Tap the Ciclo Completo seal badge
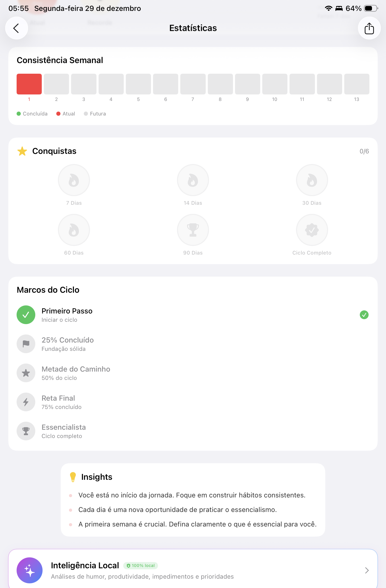386x588 pixels. click(x=312, y=230)
